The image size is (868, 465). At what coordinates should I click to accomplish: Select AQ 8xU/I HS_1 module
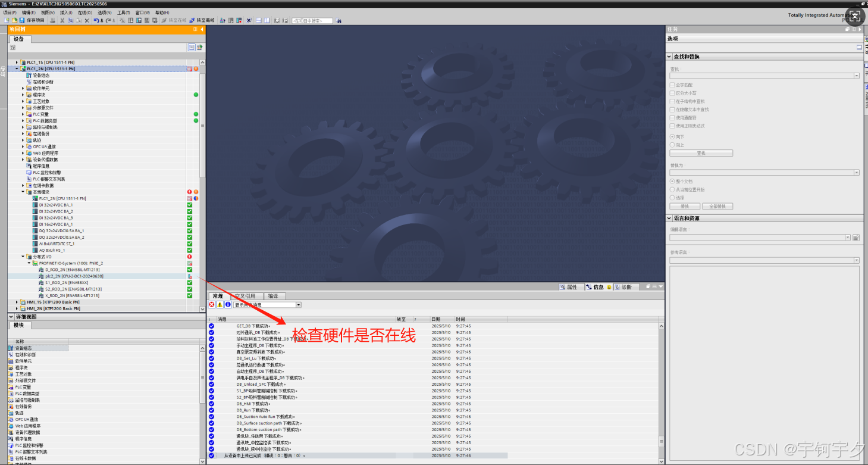click(52, 250)
